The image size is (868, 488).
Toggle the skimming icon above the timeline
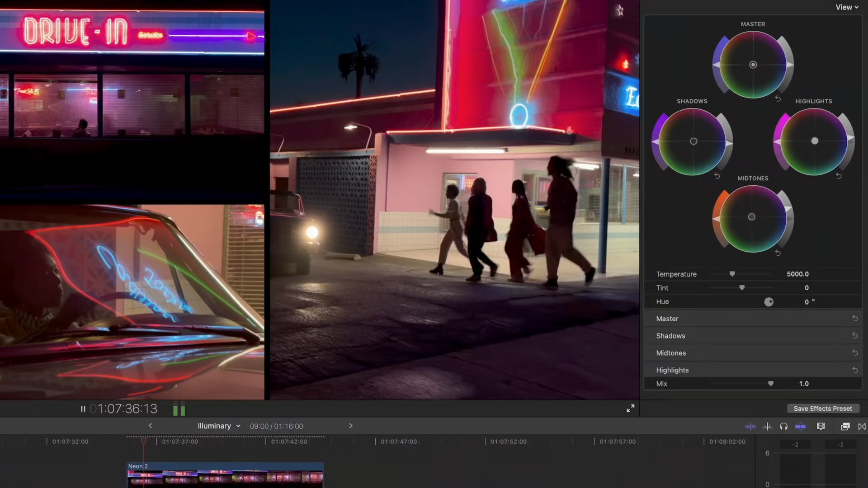pyautogui.click(x=750, y=426)
